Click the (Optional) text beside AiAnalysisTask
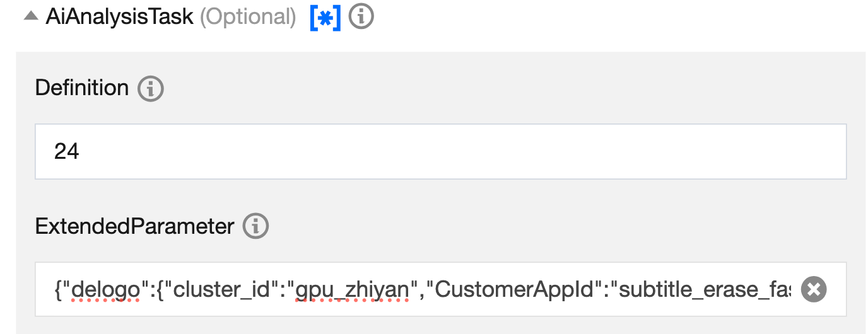 tap(248, 18)
